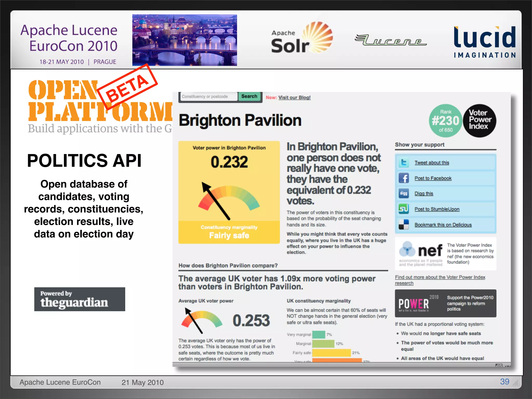The image size is (532, 399).
Task: Click the Constituency or postcode field
Action: coord(209,96)
